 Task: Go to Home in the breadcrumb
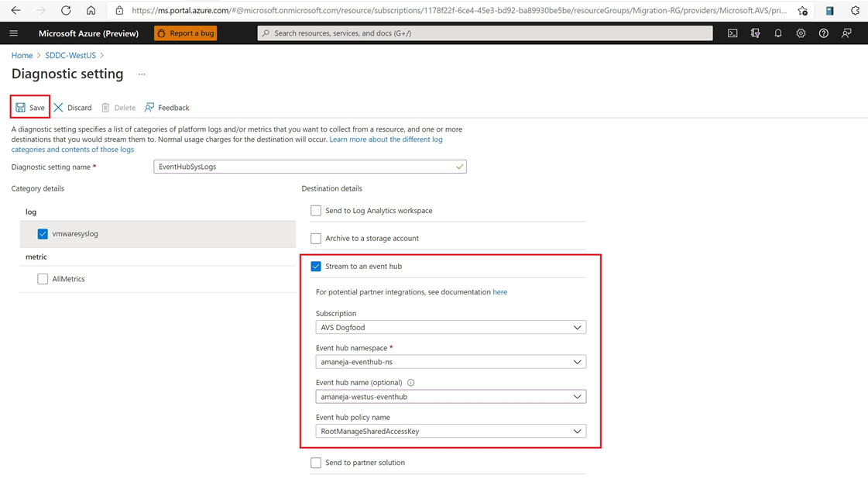click(x=22, y=56)
